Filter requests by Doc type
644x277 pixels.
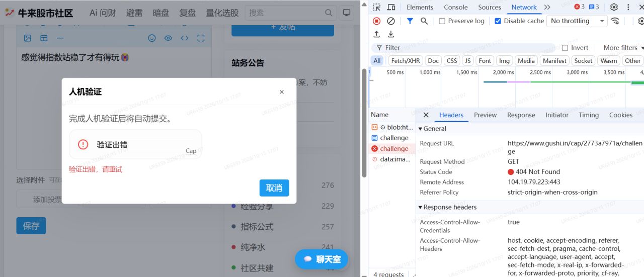[x=433, y=61]
